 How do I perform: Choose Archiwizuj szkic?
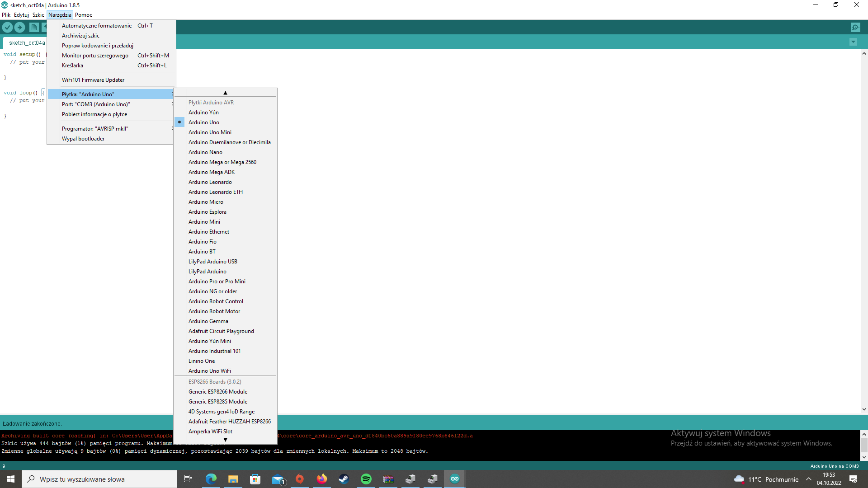111,36
